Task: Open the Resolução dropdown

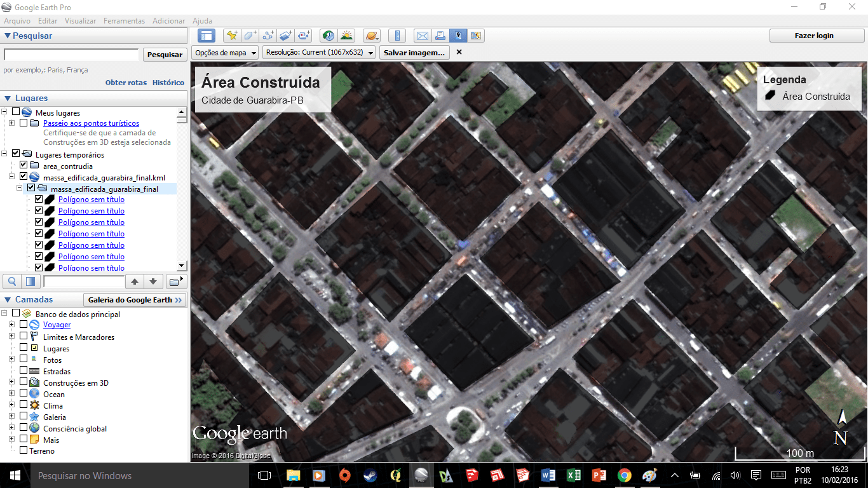Action: coord(319,53)
